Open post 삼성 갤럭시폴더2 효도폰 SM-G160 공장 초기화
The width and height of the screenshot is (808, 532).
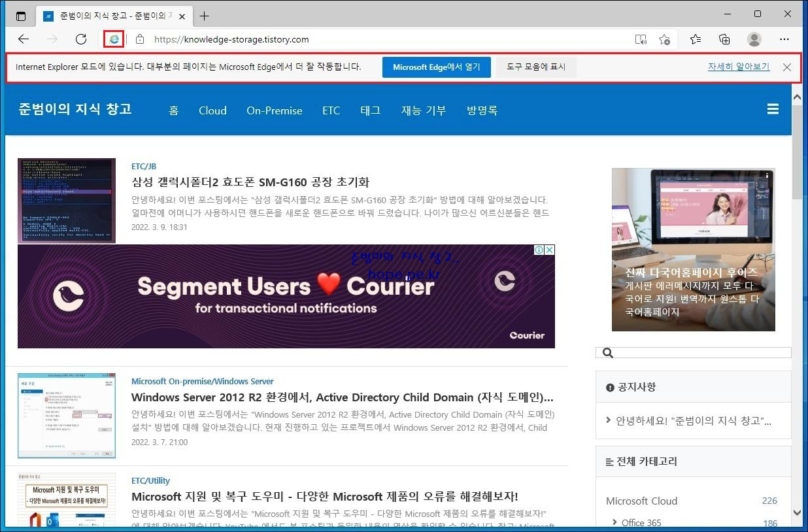pyautogui.click(x=250, y=182)
